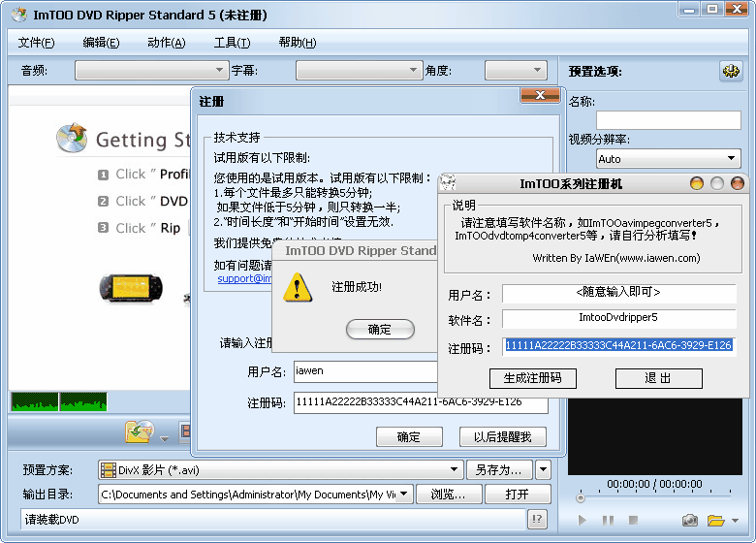Click the 名称 name input field
This screenshot has height=543, width=756.
click(x=668, y=120)
